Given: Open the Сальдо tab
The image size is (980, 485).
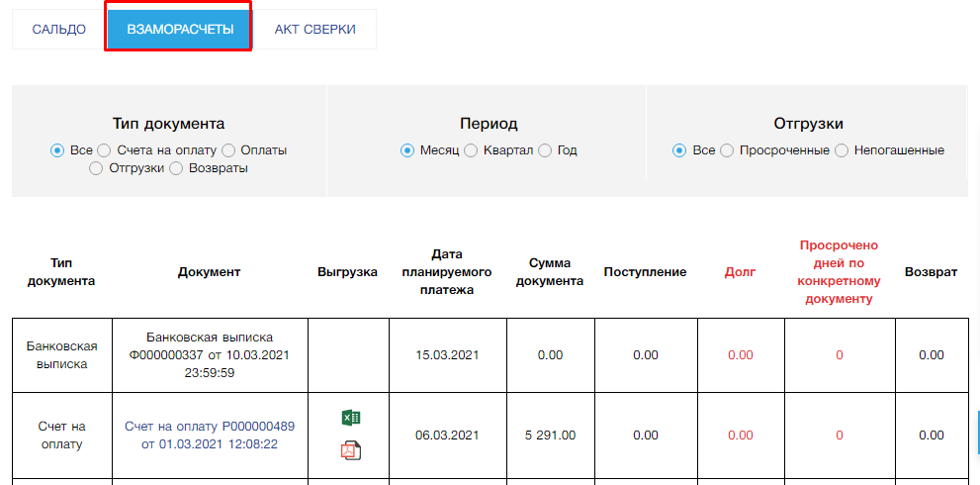Looking at the screenshot, I should click(x=58, y=30).
